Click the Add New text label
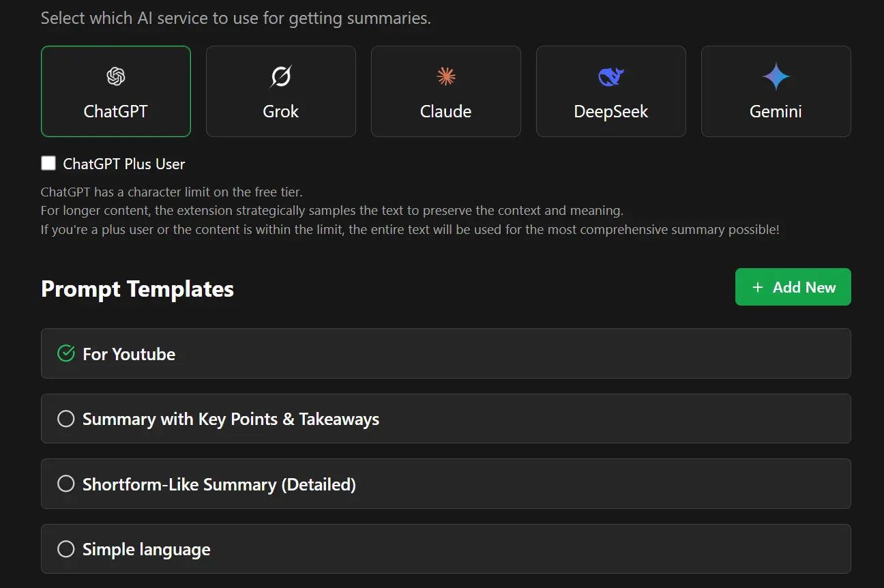This screenshot has height=588, width=884. pyautogui.click(x=804, y=287)
